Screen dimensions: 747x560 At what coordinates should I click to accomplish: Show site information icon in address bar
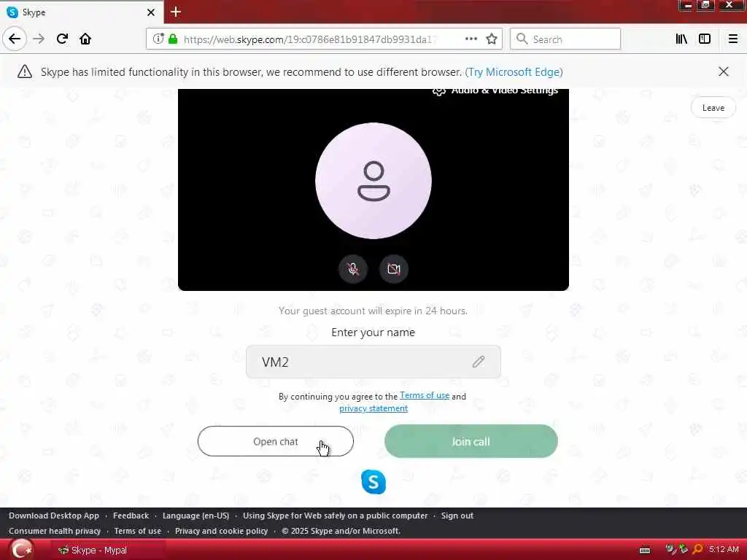[x=158, y=39]
